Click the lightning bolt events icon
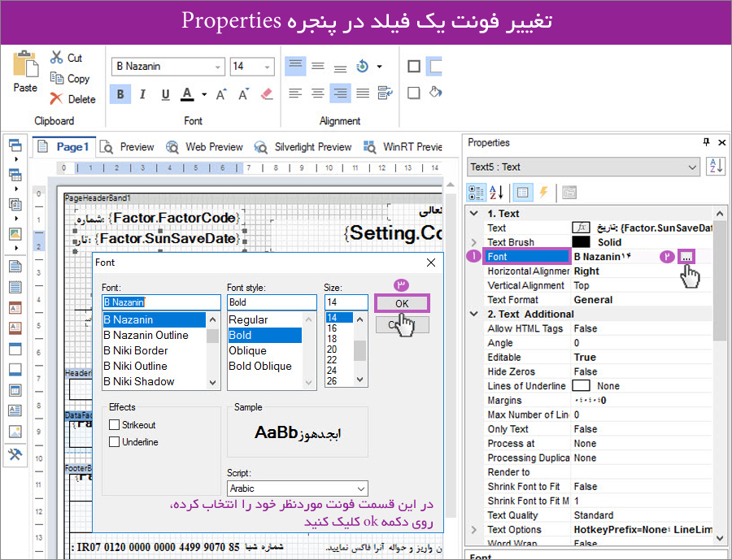 point(543,193)
